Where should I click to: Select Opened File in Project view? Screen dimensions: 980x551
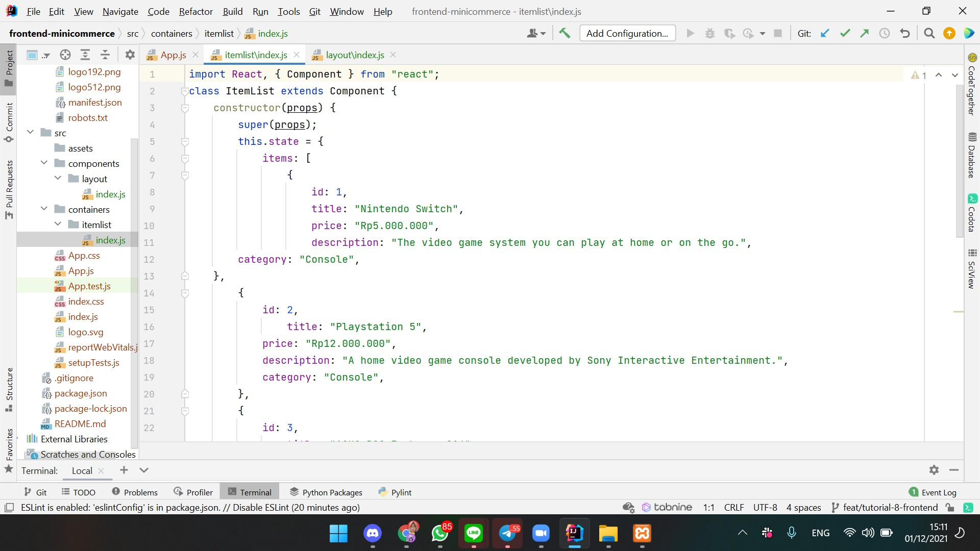point(65,55)
